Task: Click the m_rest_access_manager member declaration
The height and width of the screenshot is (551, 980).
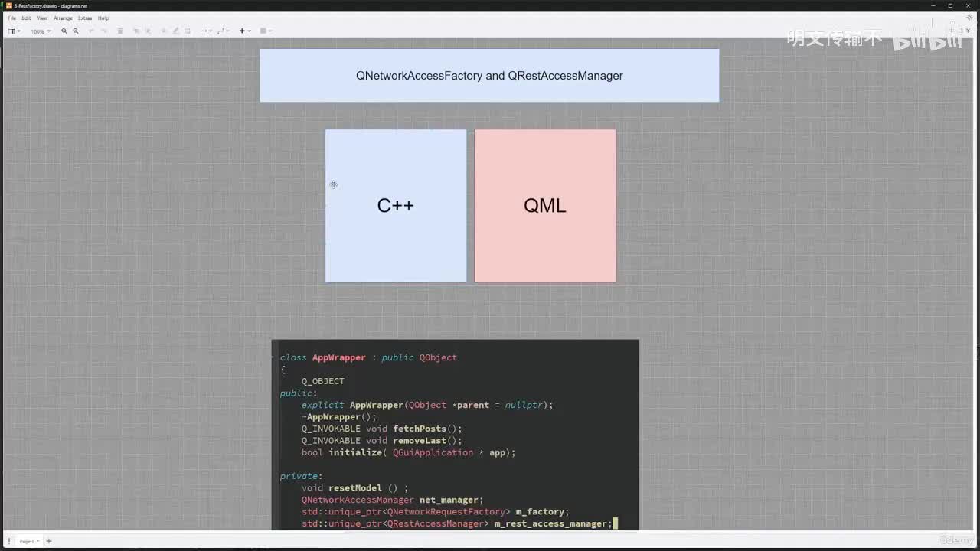Action: [x=457, y=523]
